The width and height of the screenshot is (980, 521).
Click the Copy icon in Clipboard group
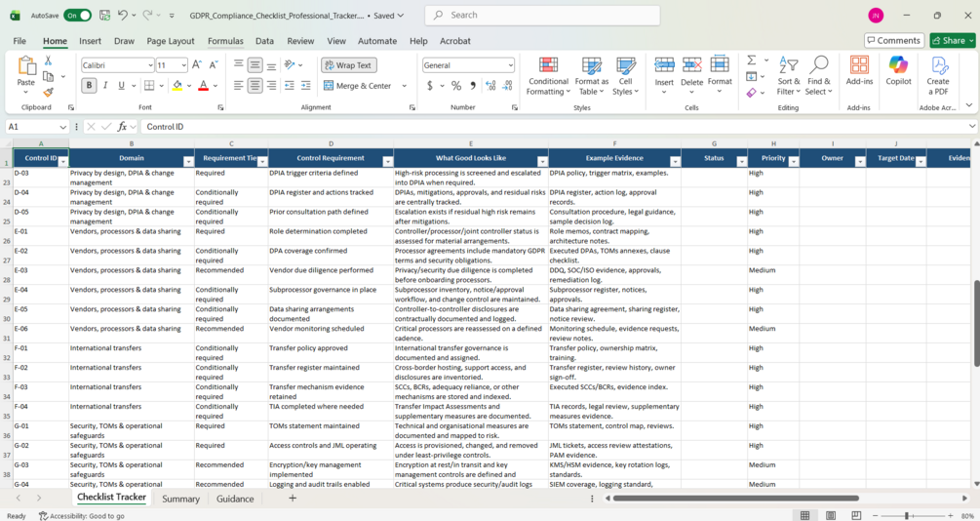pos(48,76)
